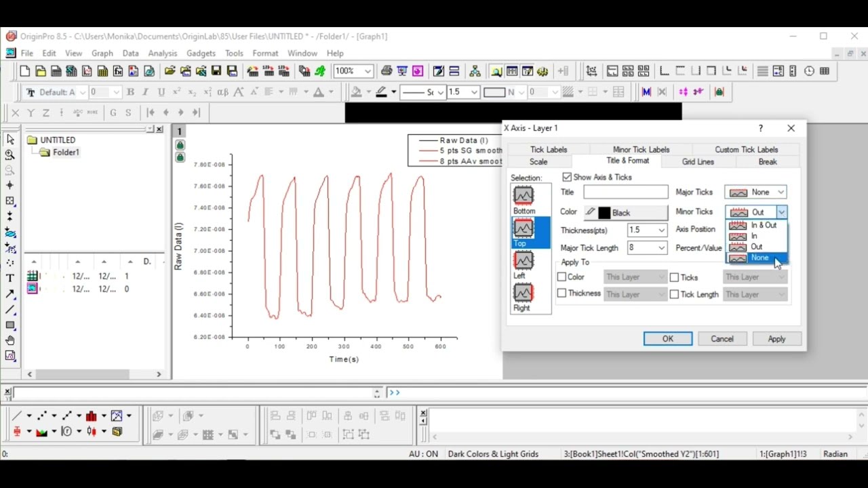The width and height of the screenshot is (868, 488).
Task: Choose 'None' in the Minor Ticks list
Action: (757, 258)
